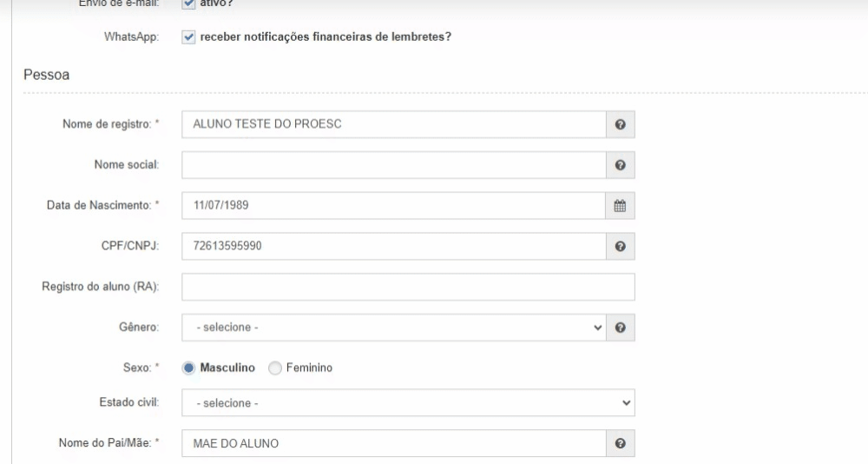
Task: Click help icon next to Gênero dropdown
Action: click(x=620, y=328)
